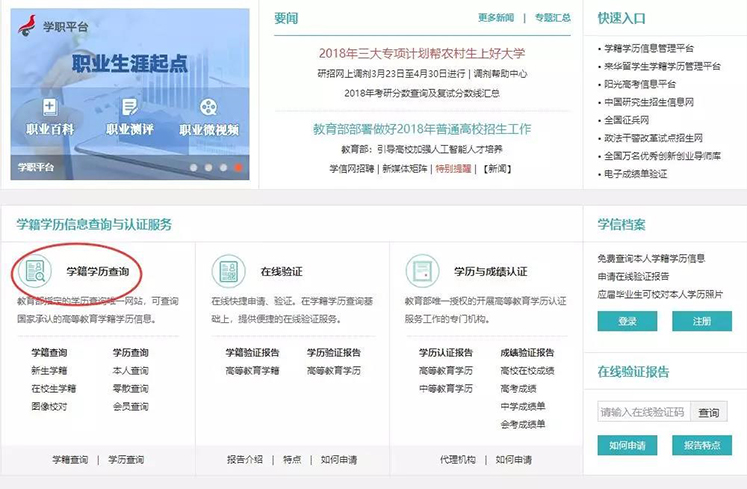Open the 职业百科 icon in banner
The height and width of the screenshot is (489, 747).
coord(50,108)
